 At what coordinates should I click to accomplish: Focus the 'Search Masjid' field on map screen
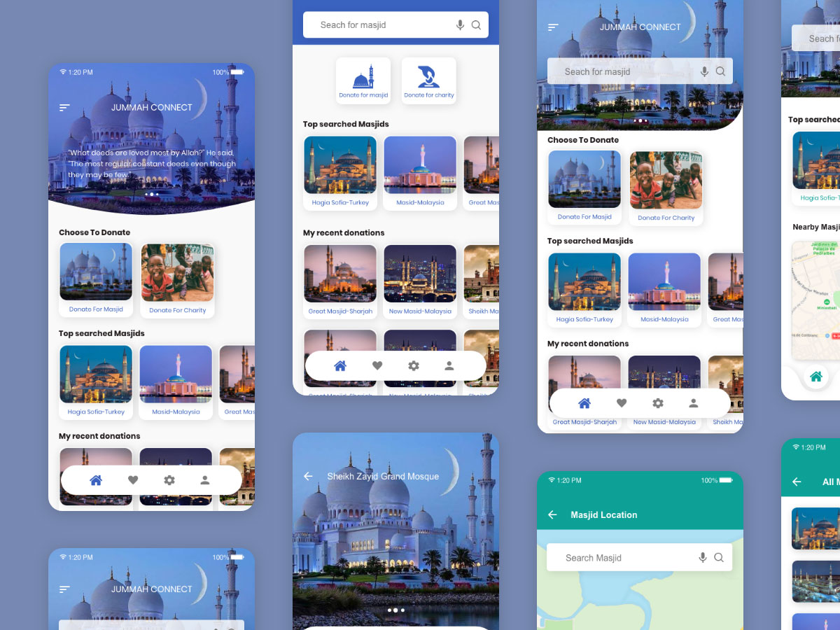(x=639, y=558)
